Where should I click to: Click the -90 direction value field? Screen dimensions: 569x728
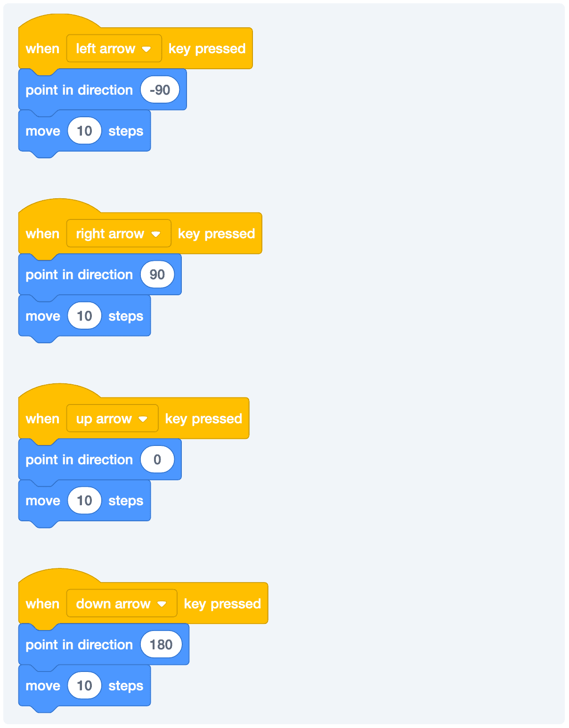click(x=160, y=89)
